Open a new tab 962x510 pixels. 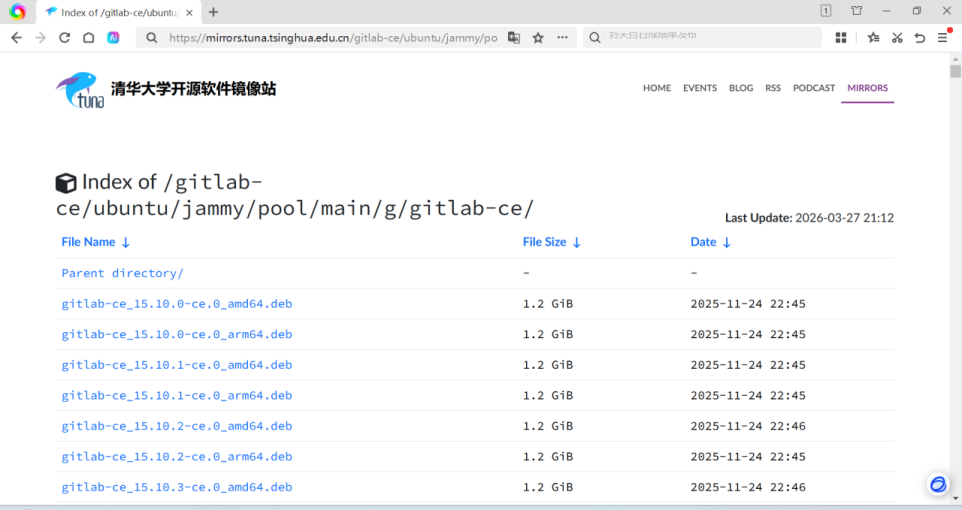pyautogui.click(x=213, y=12)
